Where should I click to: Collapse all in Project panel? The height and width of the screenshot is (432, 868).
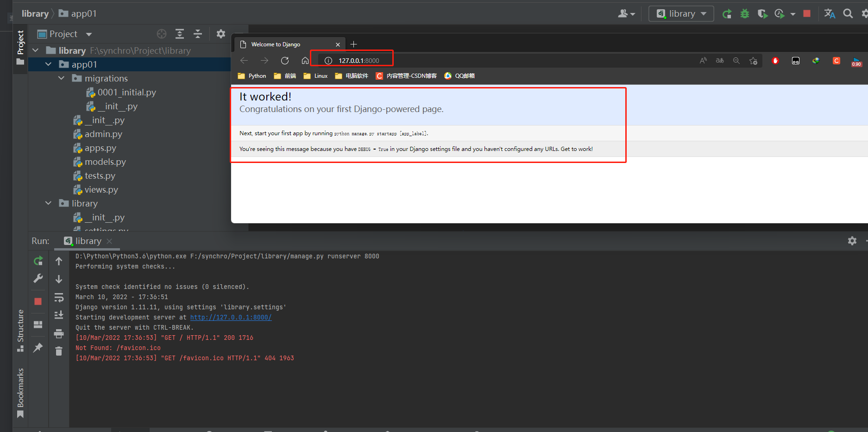pos(198,34)
